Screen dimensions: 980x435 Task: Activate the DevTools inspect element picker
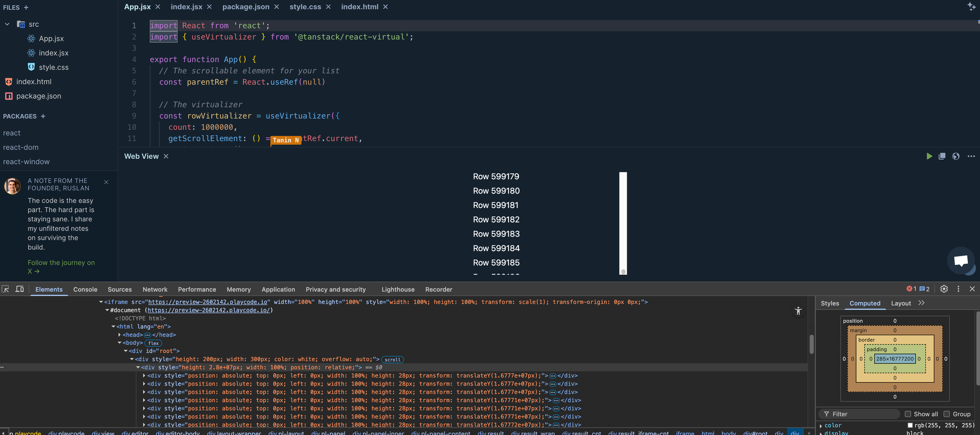(x=5, y=289)
